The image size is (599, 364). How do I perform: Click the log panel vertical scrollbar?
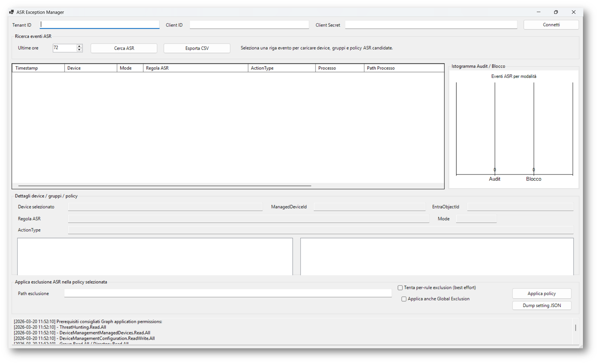pyautogui.click(x=575, y=328)
